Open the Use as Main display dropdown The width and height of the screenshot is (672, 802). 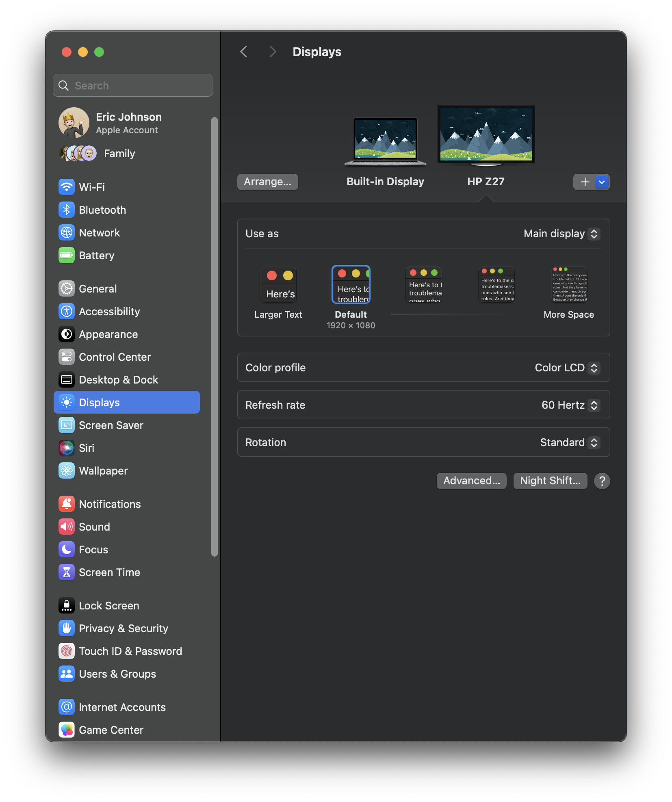561,234
